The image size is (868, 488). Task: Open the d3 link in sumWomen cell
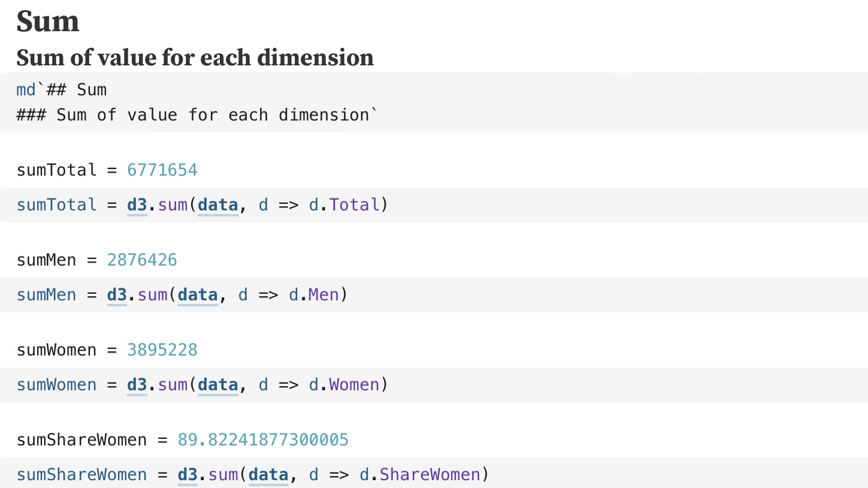pyautogui.click(x=137, y=385)
